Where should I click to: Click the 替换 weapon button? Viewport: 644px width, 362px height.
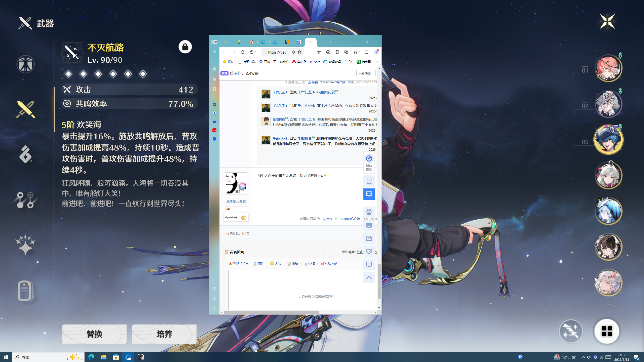click(x=94, y=334)
